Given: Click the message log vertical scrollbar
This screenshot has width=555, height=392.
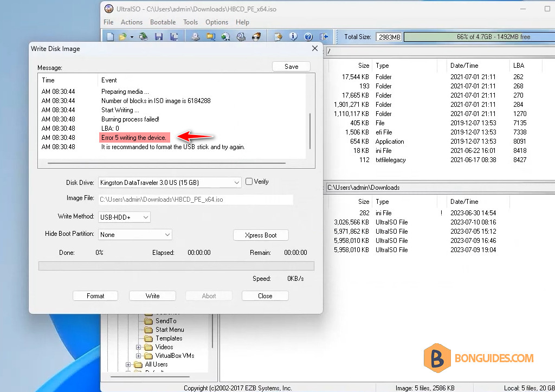Looking at the screenshot, I should coord(310,131).
